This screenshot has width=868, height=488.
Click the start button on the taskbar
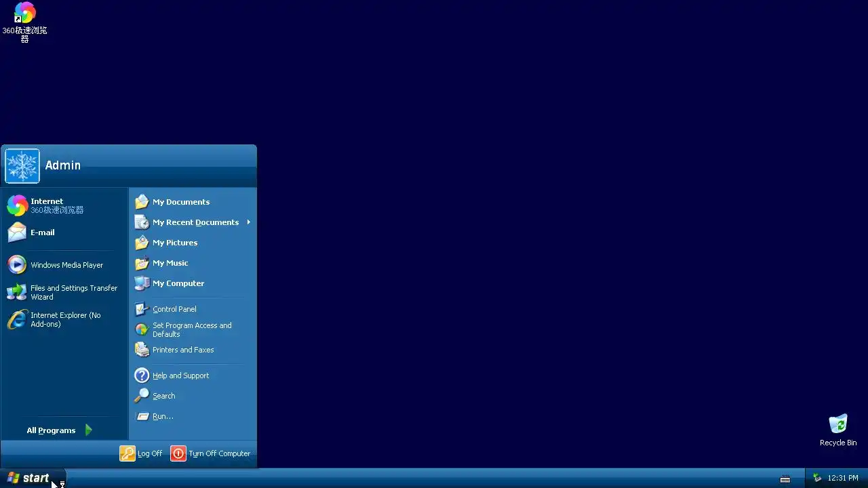[32, 478]
